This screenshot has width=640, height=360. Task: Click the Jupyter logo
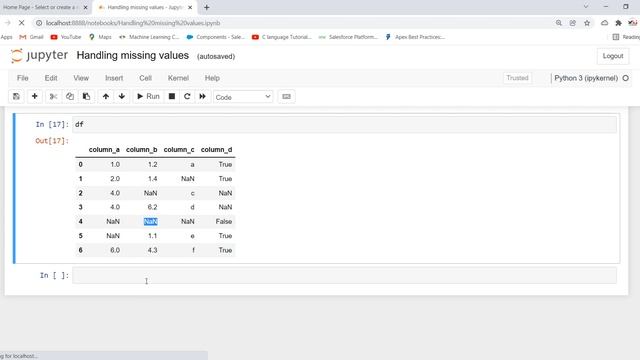click(39, 56)
